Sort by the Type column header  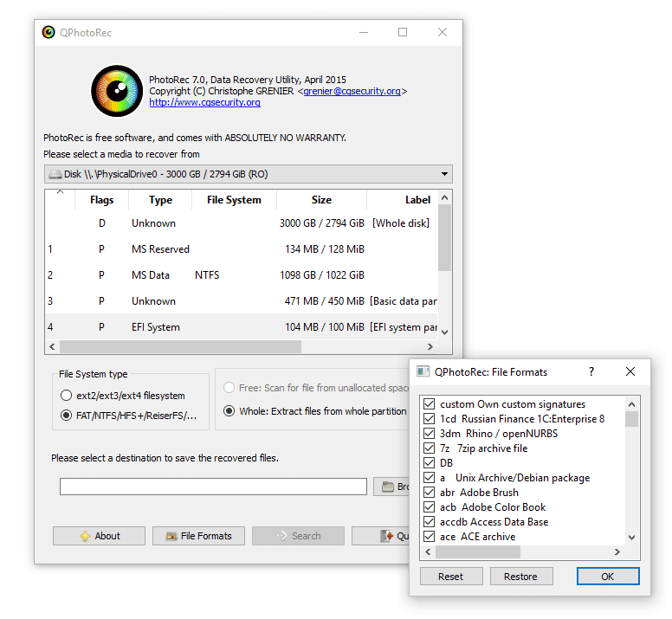tap(161, 200)
